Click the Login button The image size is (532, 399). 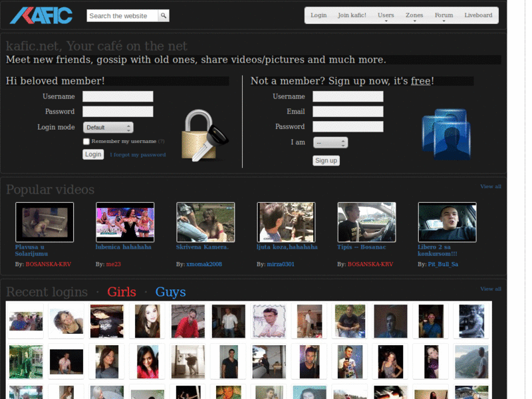pos(93,154)
